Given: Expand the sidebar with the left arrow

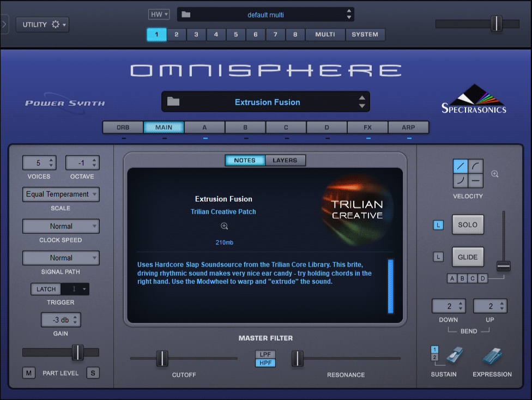Looking at the screenshot, I should pos(4,25).
